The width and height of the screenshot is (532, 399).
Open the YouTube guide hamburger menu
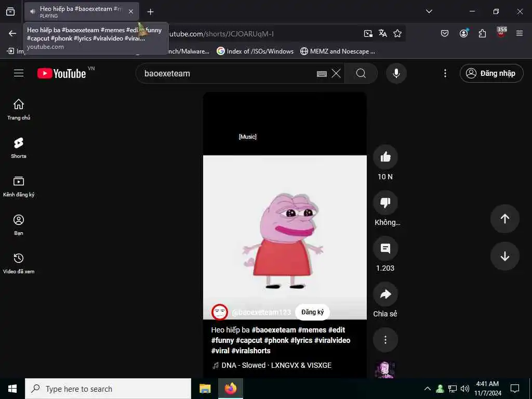pos(19,73)
